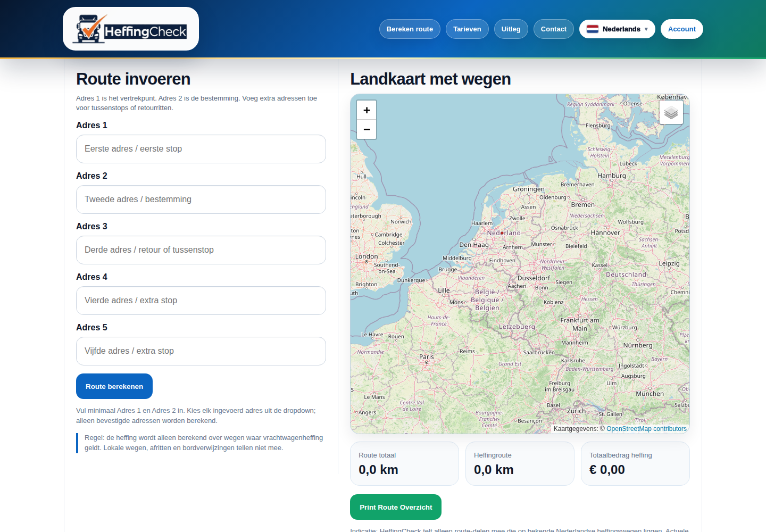Zoom out on the map

367,129
